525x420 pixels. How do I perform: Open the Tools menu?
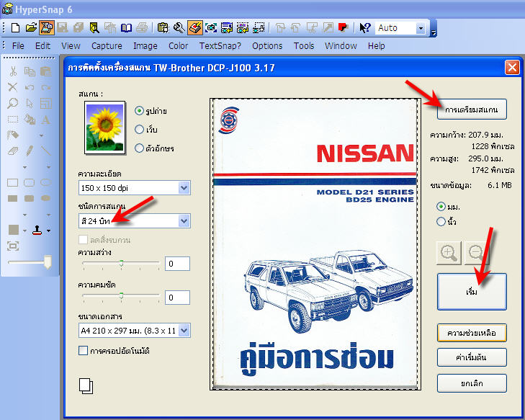[304, 46]
